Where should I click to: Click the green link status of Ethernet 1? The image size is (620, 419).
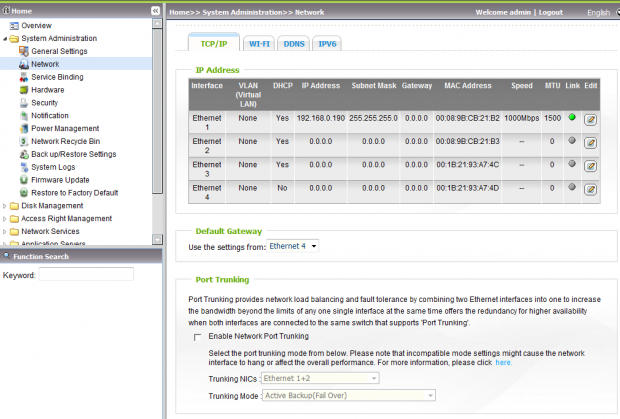click(x=572, y=117)
